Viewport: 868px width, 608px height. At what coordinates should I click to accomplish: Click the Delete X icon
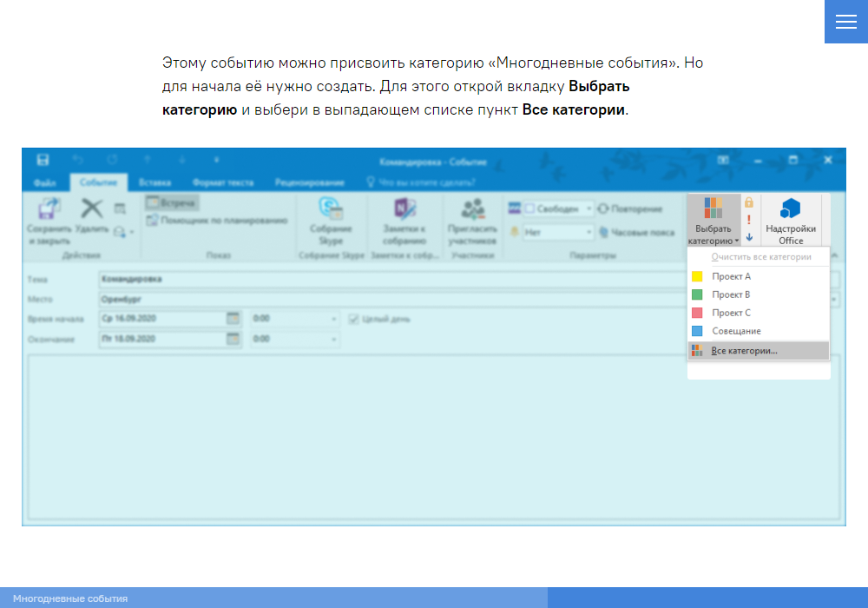coord(91,208)
